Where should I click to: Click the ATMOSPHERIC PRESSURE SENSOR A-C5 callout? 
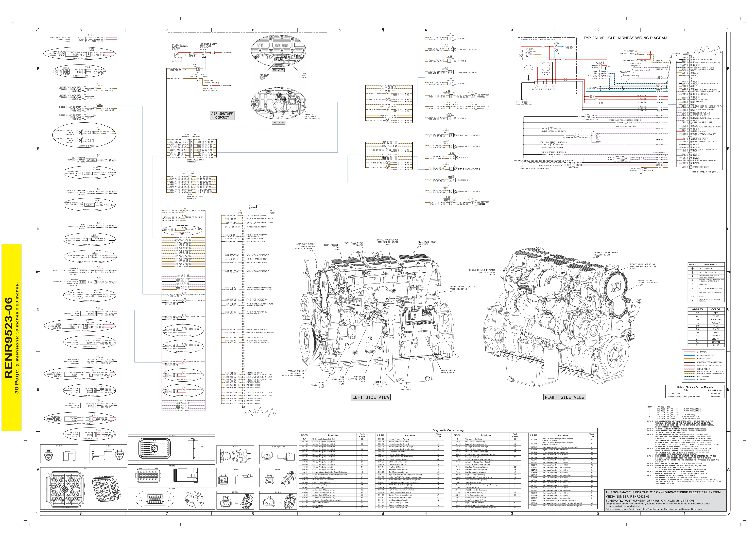[357, 379]
